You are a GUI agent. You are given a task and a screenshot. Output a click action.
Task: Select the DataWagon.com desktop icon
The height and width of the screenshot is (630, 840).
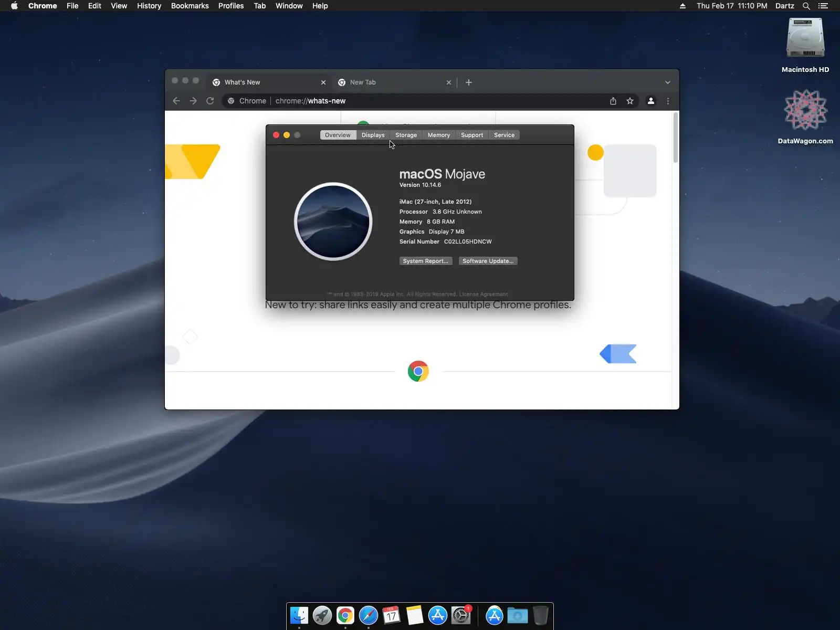point(805,117)
